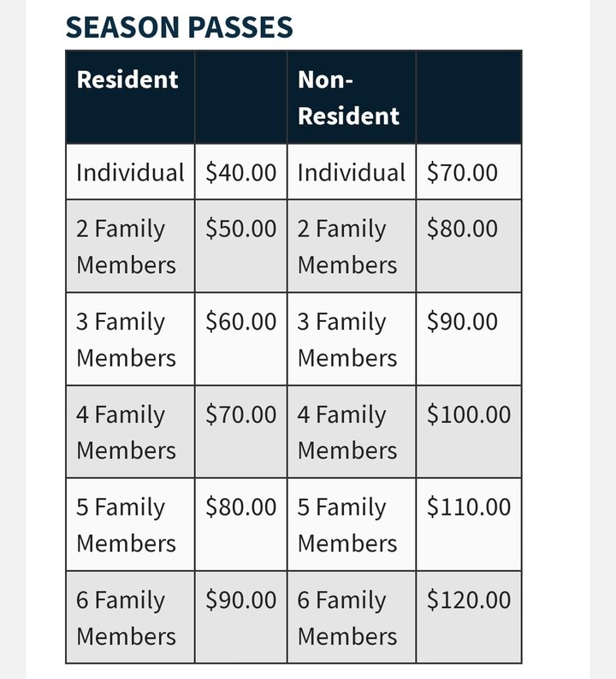This screenshot has height=679, width=616.
Task: Click the $90.00 resident 6-member price
Action: pyautogui.click(x=240, y=599)
